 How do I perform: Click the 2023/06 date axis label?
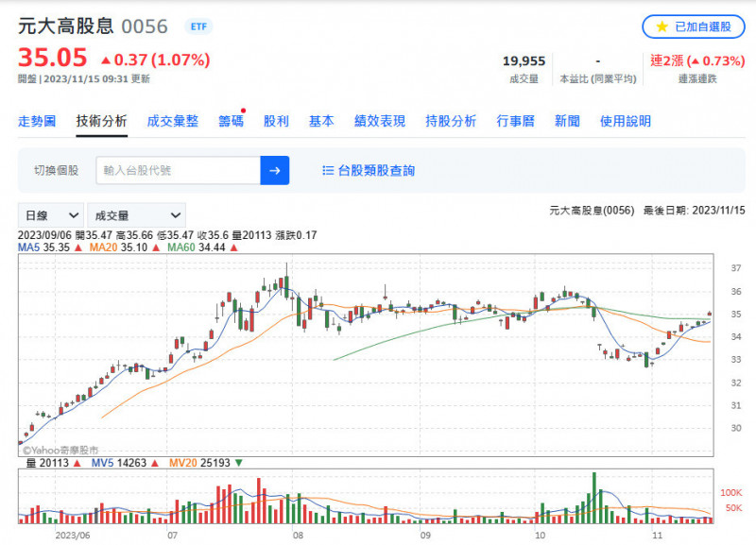click(73, 536)
